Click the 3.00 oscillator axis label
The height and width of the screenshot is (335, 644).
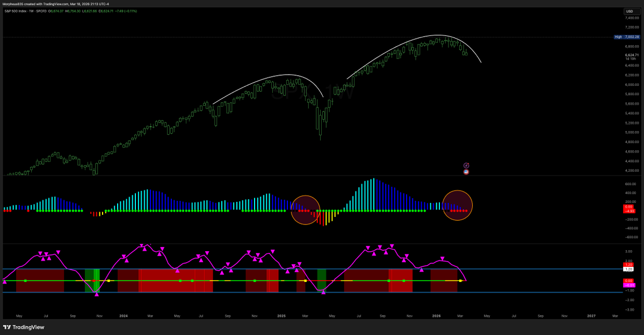(629, 251)
